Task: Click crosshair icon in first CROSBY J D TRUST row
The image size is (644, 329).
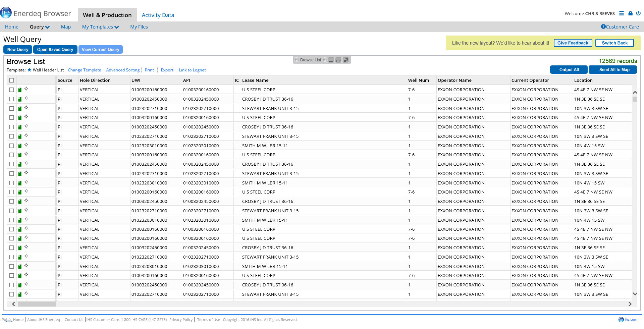Action: [26, 98]
